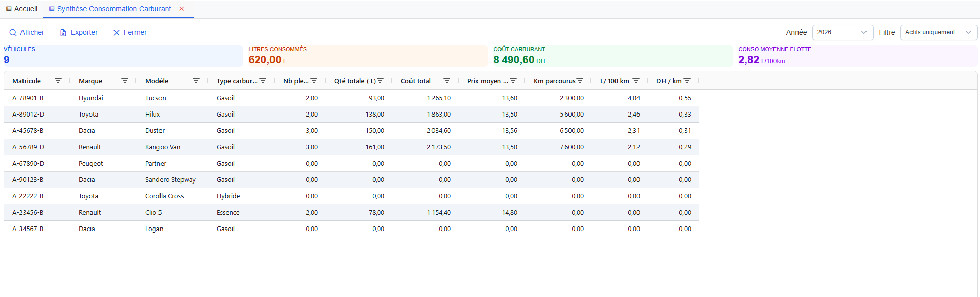Expand the Année 2026 dropdown

coord(842,32)
